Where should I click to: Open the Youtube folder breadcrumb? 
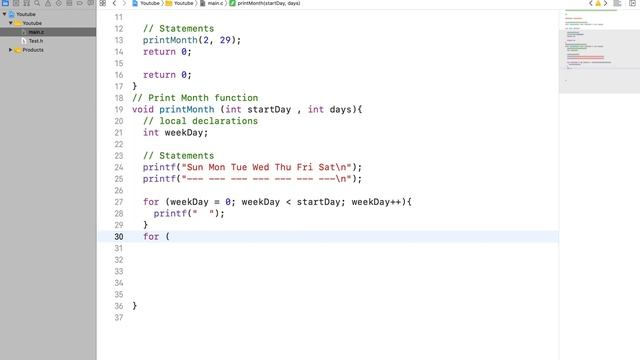(x=180, y=3)
